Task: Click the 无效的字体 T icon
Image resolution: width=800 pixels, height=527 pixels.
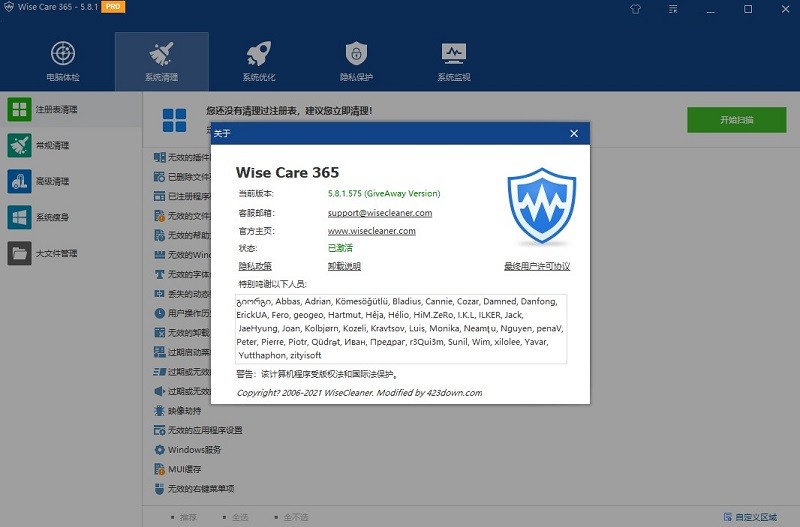Action: coord(159,274)
